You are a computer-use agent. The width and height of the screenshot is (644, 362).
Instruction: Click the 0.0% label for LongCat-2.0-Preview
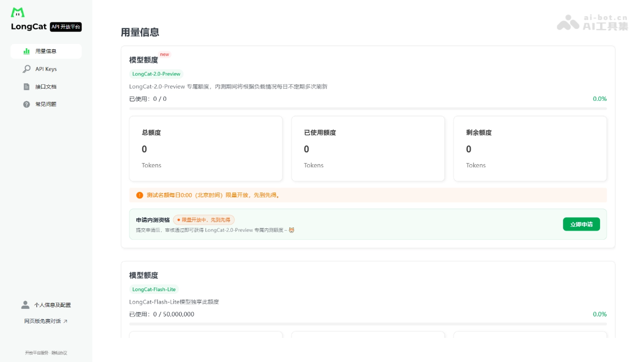point(600,99)
